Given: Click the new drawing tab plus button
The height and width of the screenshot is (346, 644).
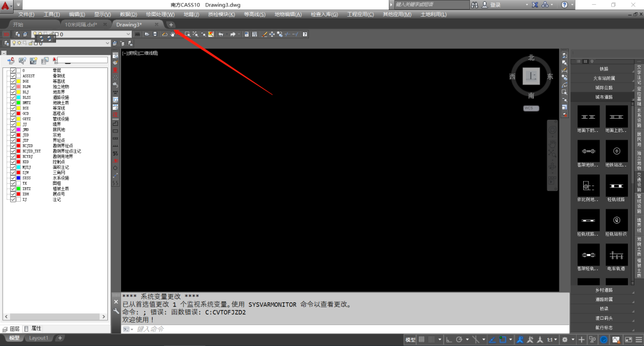Looking at the screenshot, I should (171, 24).
